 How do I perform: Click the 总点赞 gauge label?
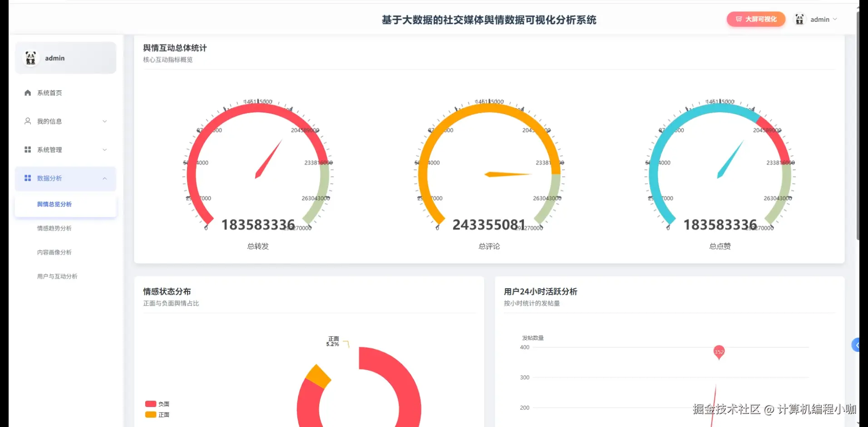tap(720, 246)
